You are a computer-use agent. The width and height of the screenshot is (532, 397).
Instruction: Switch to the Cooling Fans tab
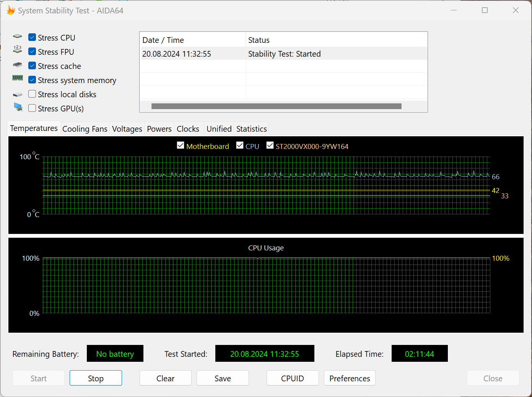point(85,129)
